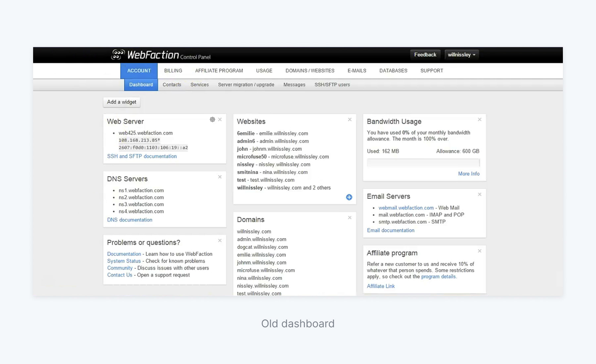The height and width of the screenshot is (364, 596).
Task: Click the admin6 website entry
Action: (x=273, y=141)
